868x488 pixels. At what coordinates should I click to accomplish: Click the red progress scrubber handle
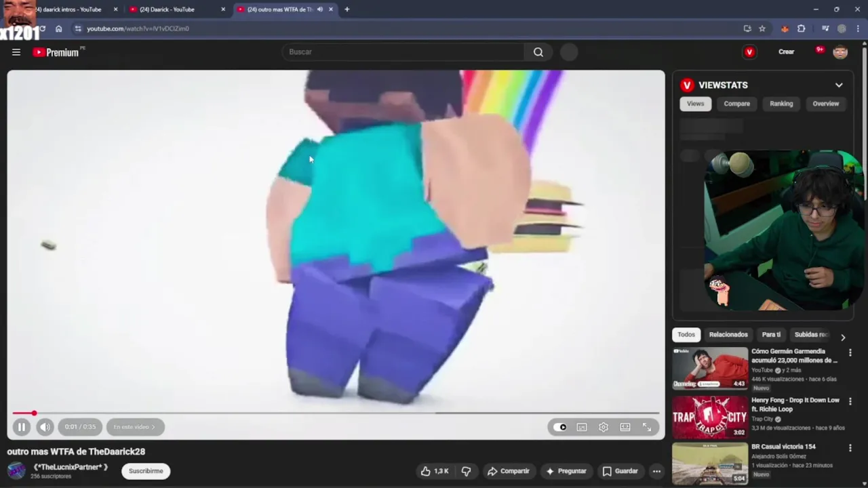34,413
